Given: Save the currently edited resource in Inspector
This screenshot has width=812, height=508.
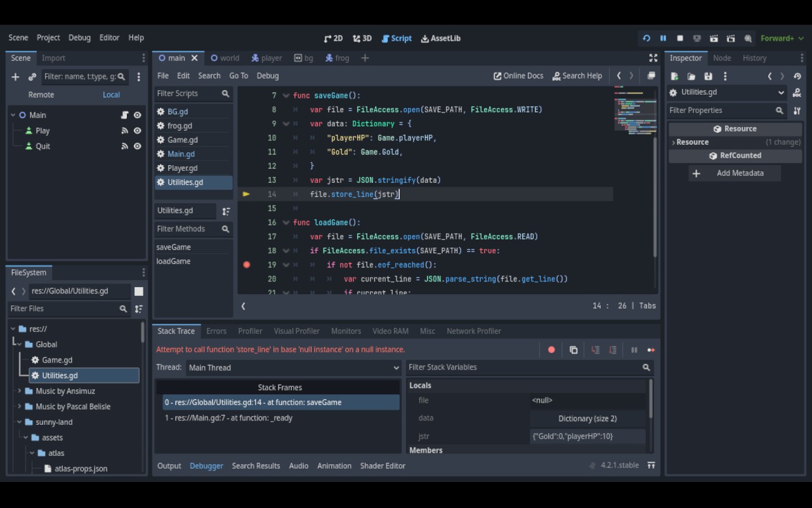Looking at the screenshot, I should (708, 76).
